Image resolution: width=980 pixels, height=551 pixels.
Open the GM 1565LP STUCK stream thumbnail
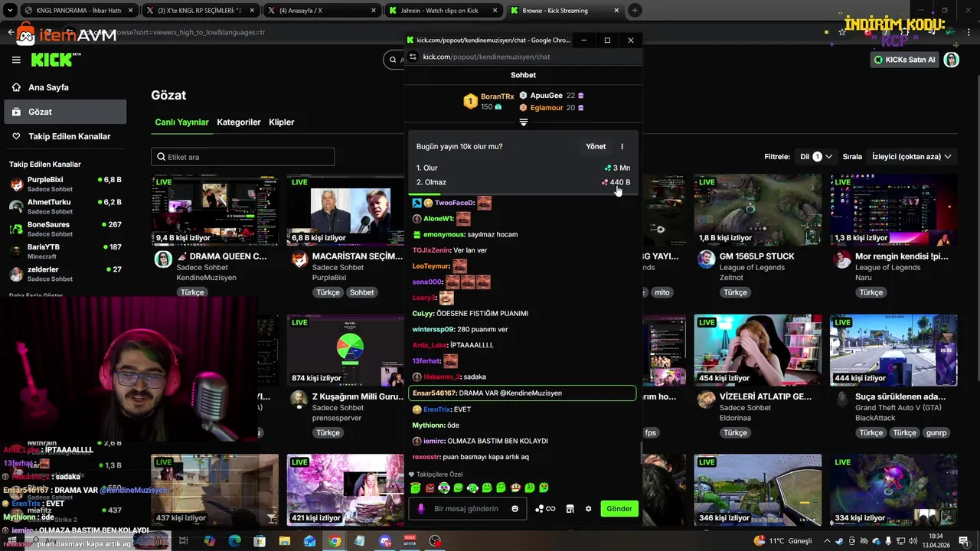(x=758, y=210)
